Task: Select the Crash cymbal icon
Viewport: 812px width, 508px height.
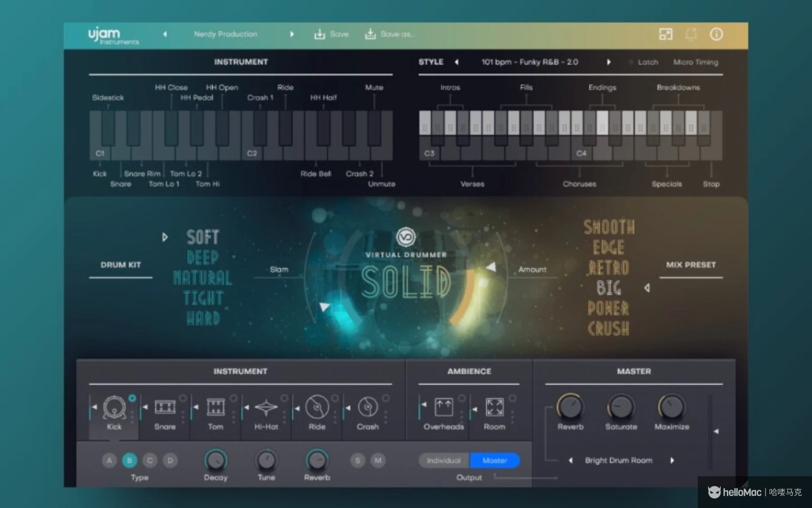Action: coord(368,407)
